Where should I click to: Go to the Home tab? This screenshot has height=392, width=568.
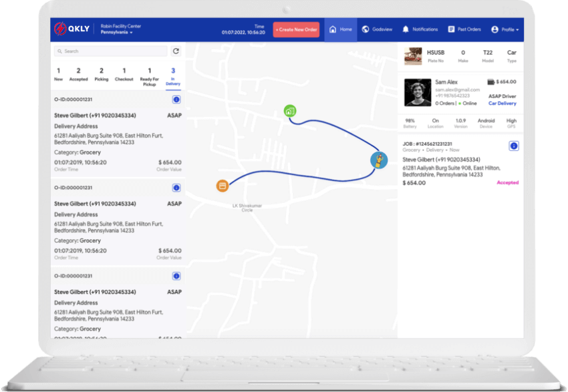[341, 29]
